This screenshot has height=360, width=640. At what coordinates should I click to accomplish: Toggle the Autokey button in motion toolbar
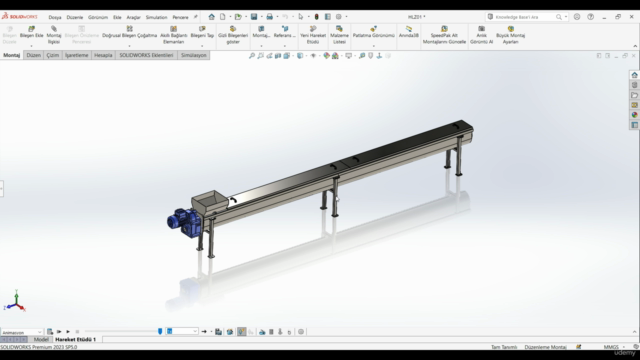click(242, 332)
